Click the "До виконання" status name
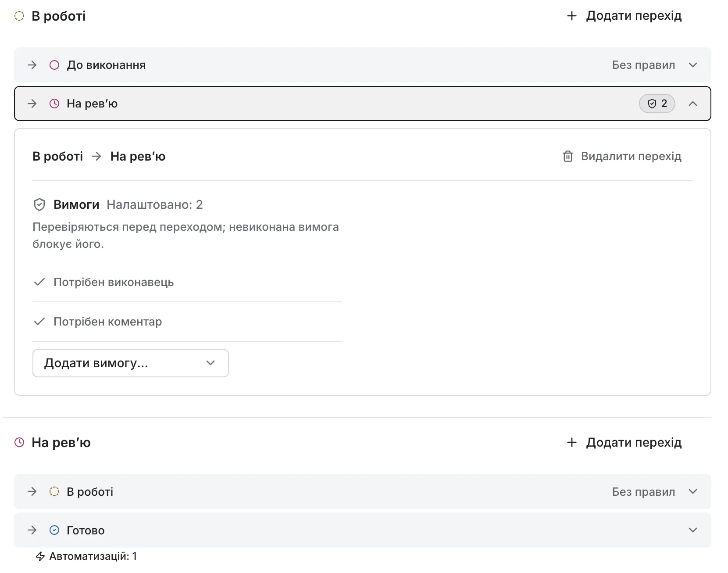Viewport: 728px width, 573px height. [106, 65]
